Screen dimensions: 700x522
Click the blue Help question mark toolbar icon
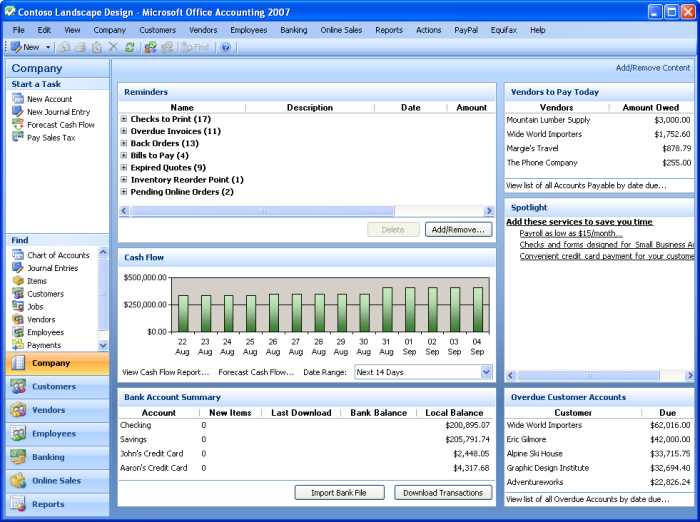click(x=226, y=47)
